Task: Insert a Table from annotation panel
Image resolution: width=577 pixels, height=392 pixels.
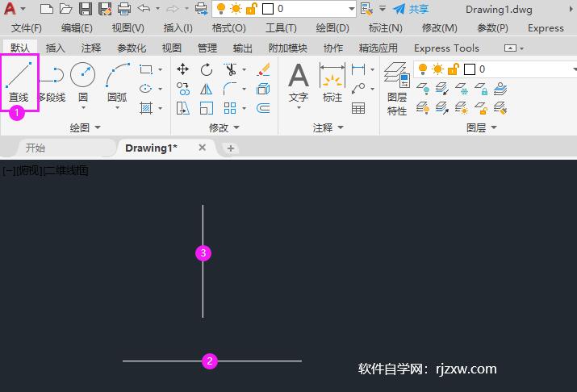Action: 358,108
